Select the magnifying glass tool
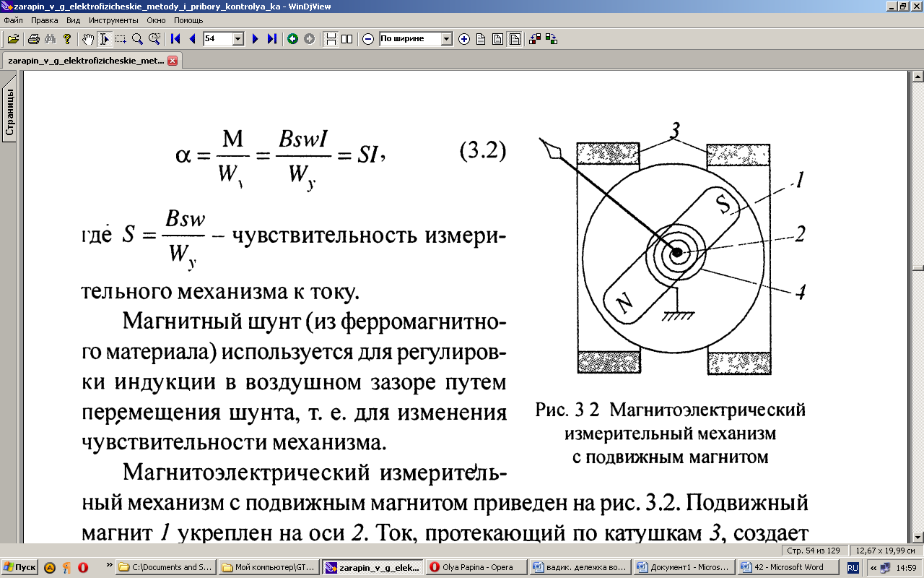 [137, 39]
